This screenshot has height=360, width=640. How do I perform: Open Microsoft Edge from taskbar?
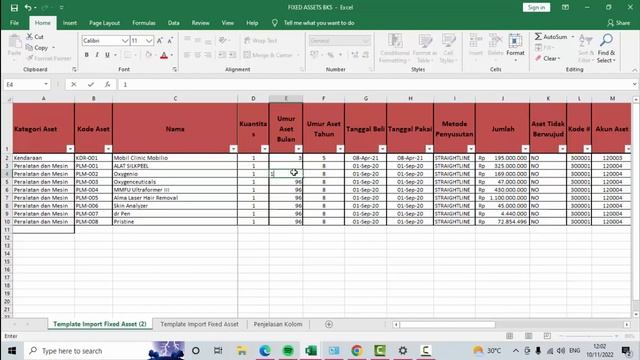tap(265, 351)
